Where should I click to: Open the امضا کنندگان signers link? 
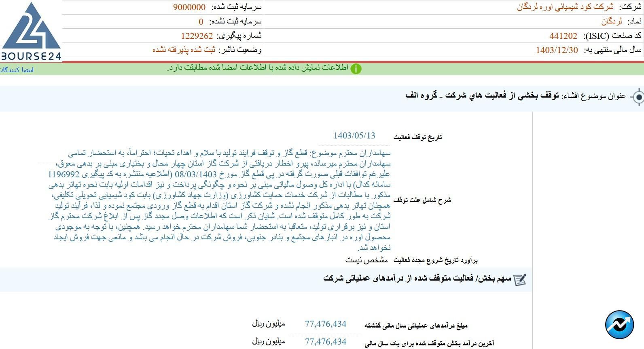pyautogui.click(x=17, y=70)
